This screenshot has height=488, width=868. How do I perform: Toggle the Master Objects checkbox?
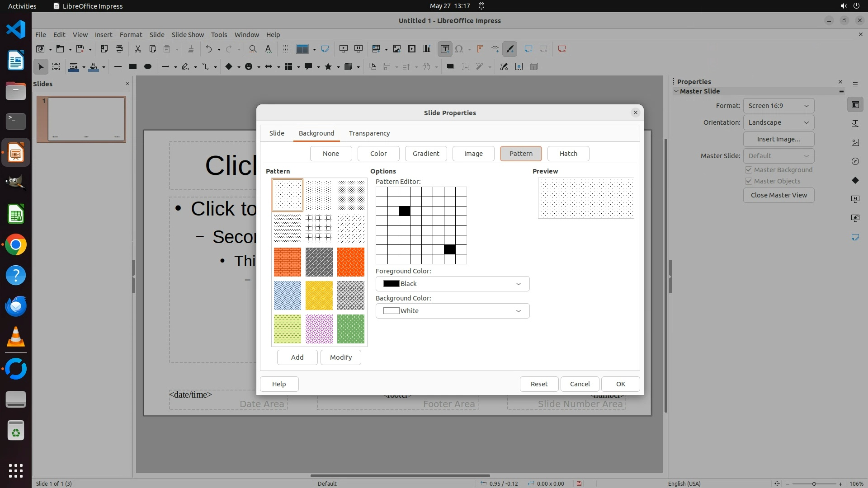pyautogui.click(x=749, y=181)
